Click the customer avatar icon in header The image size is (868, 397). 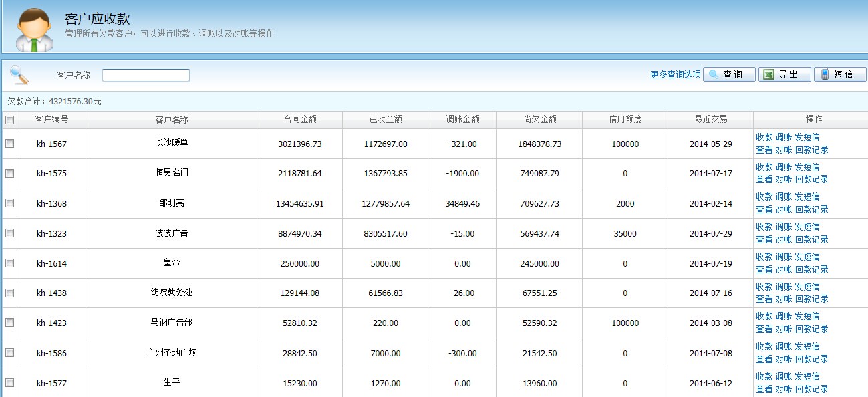click(33, 29)
